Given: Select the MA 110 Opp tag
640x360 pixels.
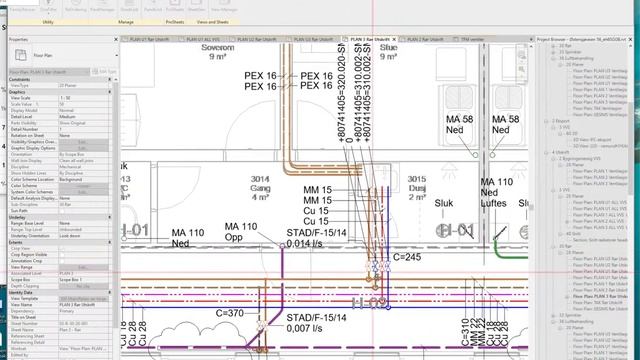Looking at the screenshot, I should click(x=241, y=232).
